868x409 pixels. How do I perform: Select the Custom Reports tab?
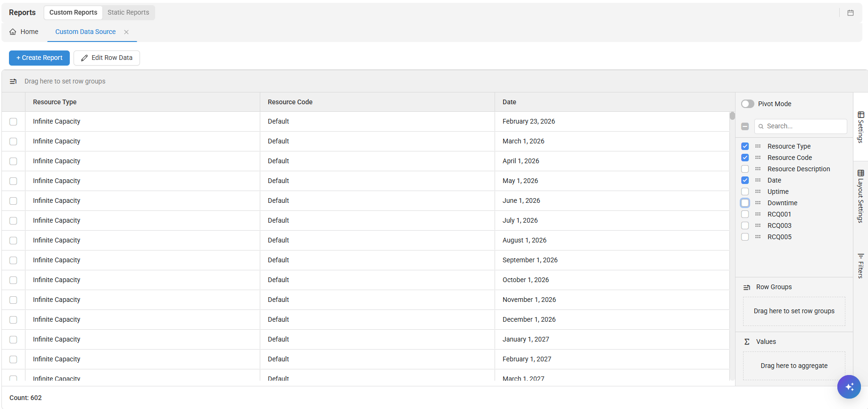point(73,12)
